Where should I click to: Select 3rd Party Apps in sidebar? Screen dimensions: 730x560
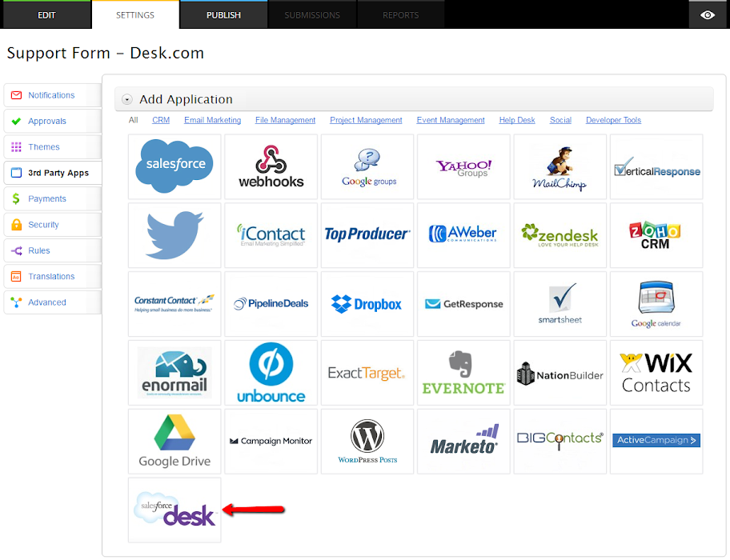(53, 173)
